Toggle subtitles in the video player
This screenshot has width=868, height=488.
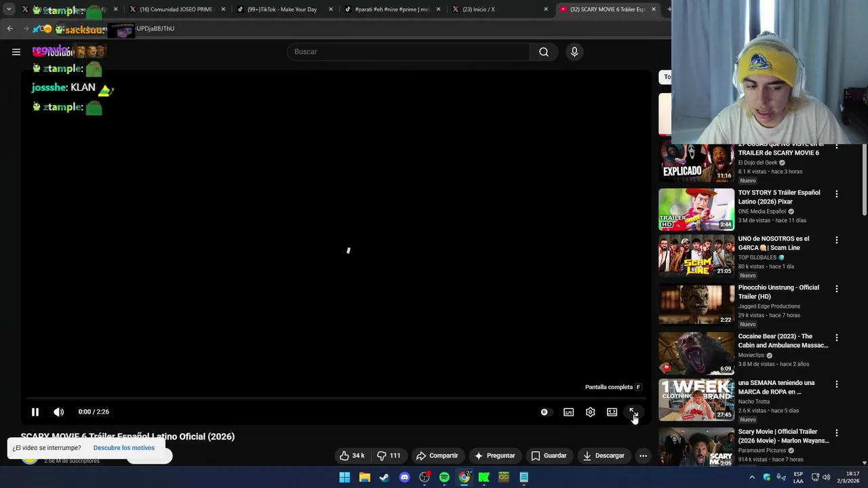(x=568, y=412)
